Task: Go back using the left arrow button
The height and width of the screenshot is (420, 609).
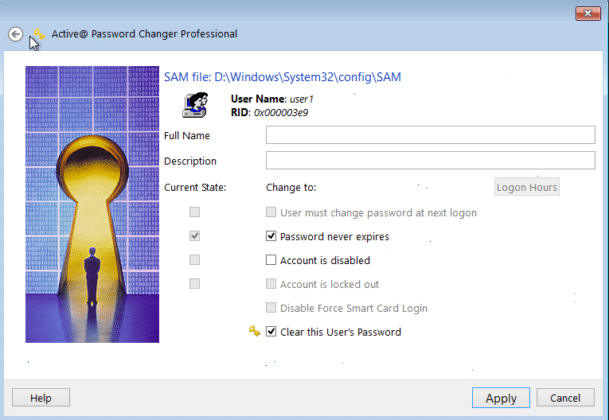Action: (16, 34)
